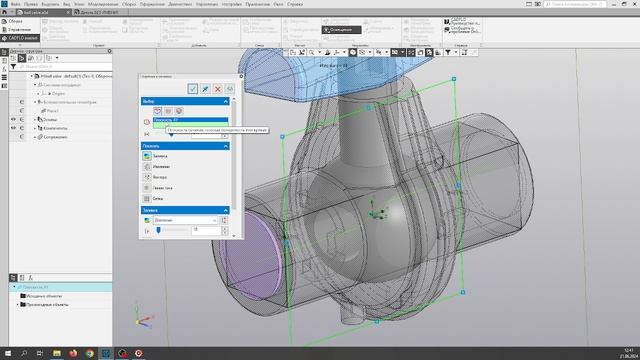The width and height of the screenshot is (640, 360).
Task: Toggle the Линии тока display option
Action: coord(147,188)
